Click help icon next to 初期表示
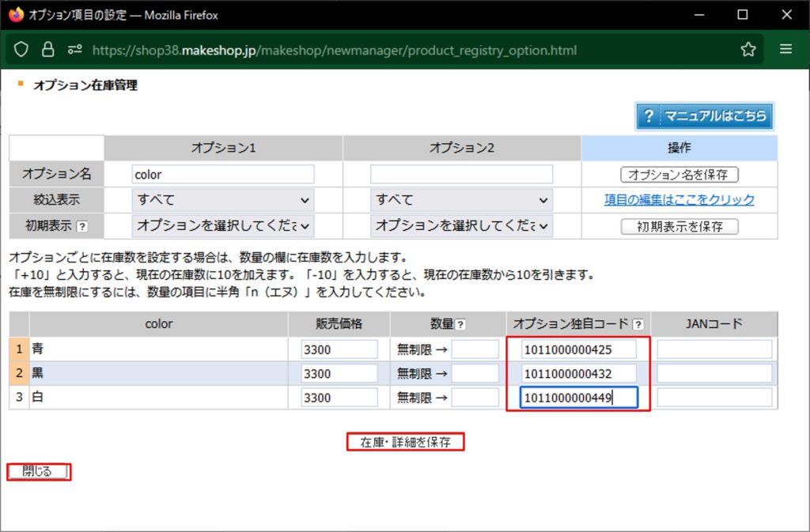Image resolution: width=810 pixels, height=532 pixels. [81, 227]
